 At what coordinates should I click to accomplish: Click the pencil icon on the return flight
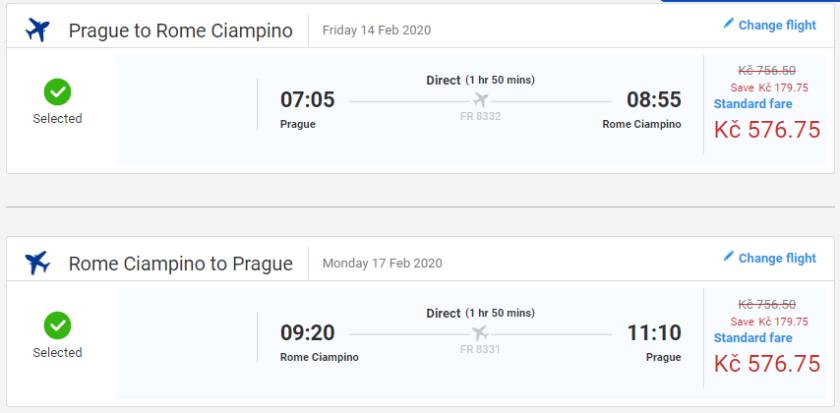pos(728,257)
